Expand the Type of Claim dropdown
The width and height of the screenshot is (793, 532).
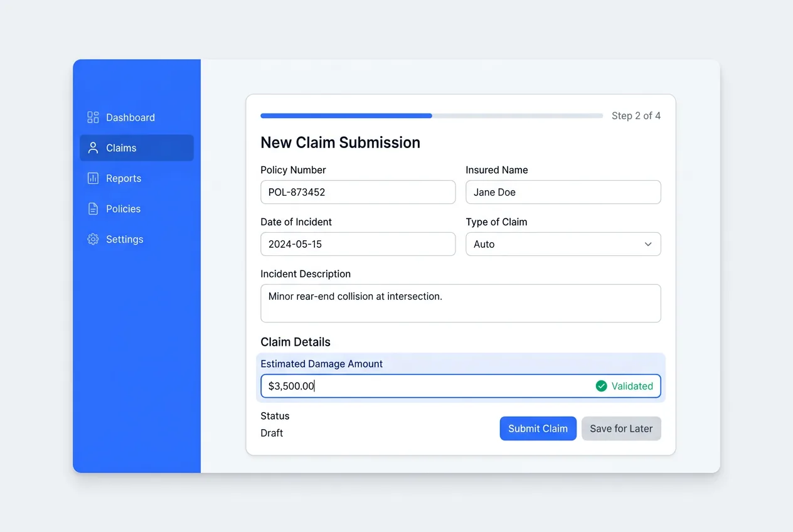coord(563,244)
